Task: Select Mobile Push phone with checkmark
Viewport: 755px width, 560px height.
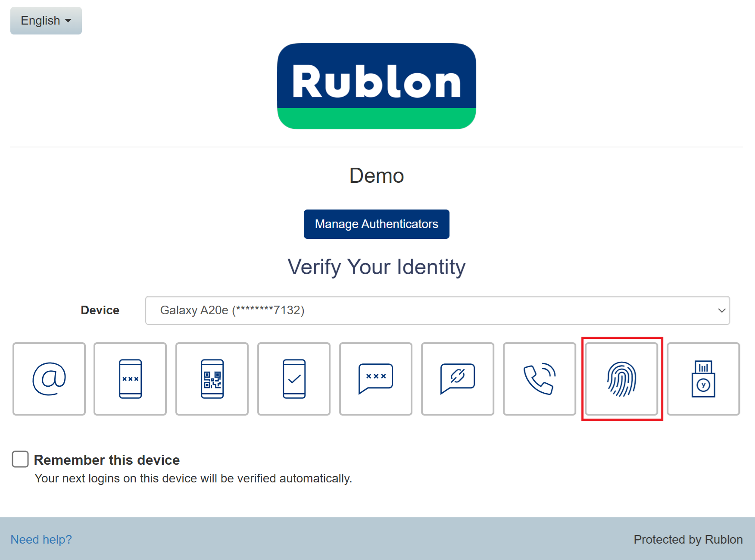Action: point(294,379)
